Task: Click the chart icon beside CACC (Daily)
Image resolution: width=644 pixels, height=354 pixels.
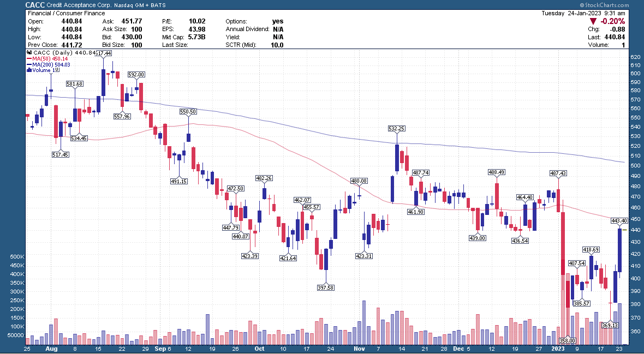Action: (29, 52)
